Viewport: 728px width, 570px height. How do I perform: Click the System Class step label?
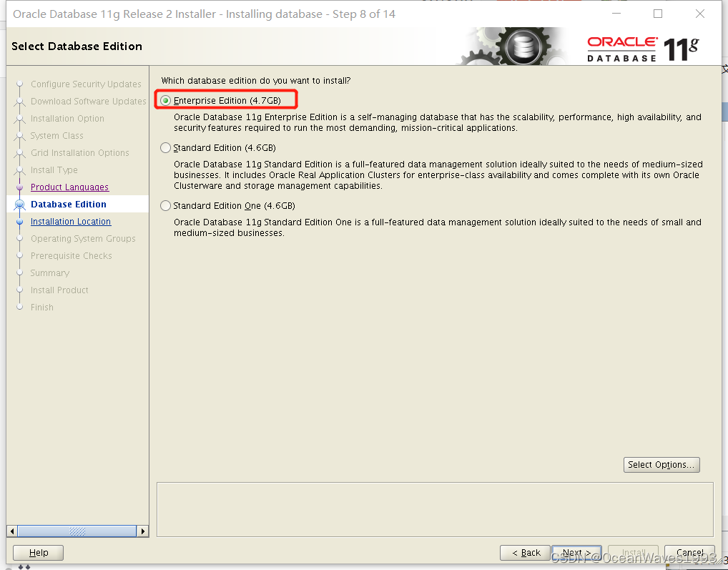56,136
